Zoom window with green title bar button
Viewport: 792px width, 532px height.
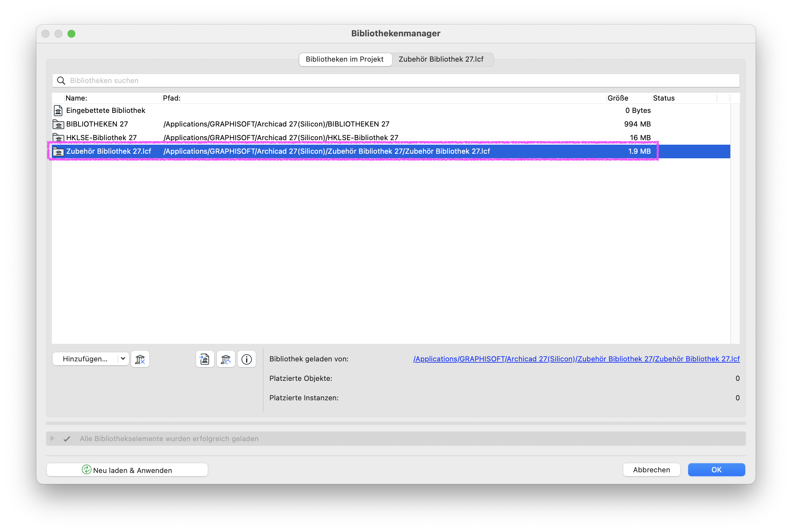pyautogui.click(x=71, y=34)
